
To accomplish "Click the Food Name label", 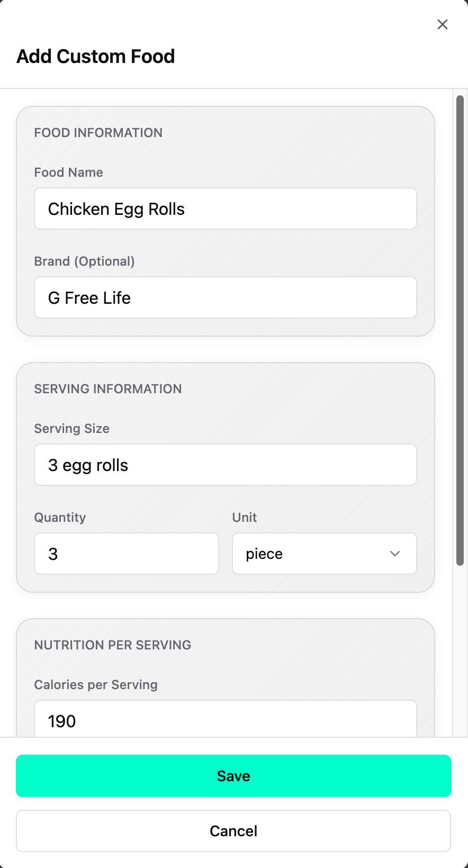I will pos(69,173).
